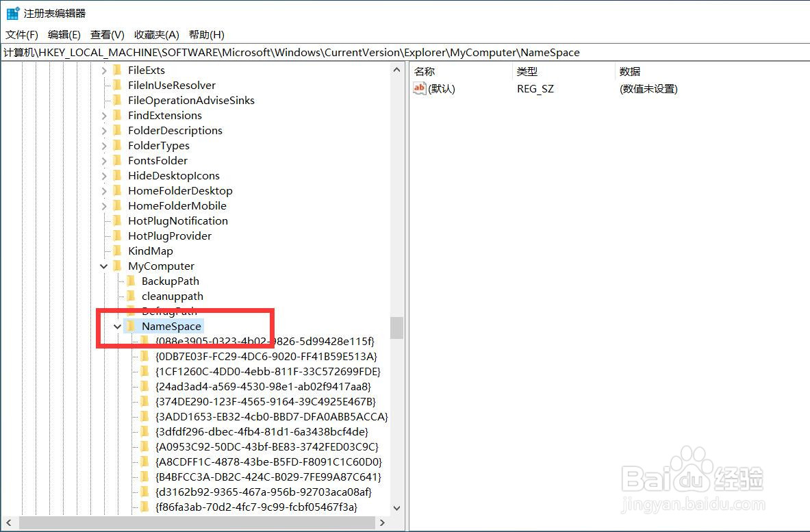Click the Registry Editor app icon in title bar
This screenshot has height=532, width=810.
click(x=12, y=13)
